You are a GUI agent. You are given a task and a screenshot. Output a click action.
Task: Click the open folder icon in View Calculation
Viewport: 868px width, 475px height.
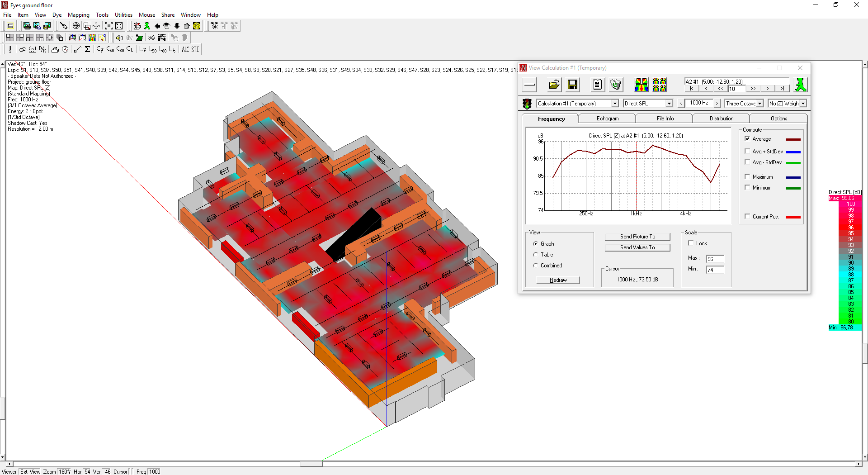[554, 85]
